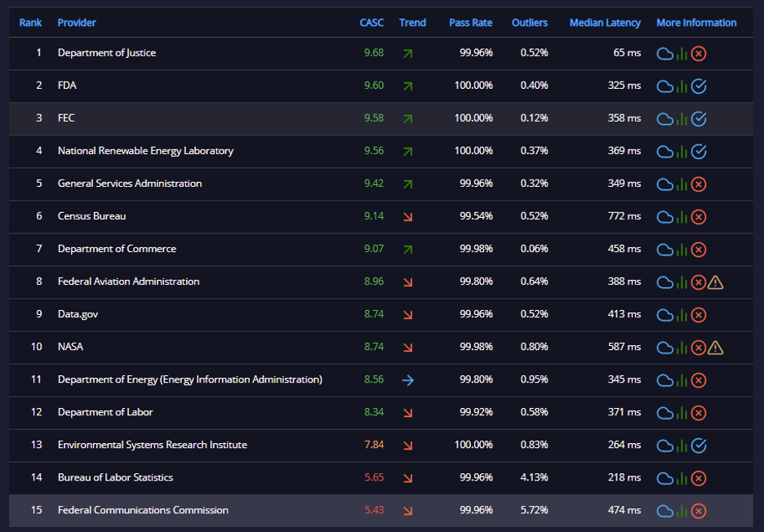Click blue checkmark icon in FDA row
The height and width of the screenshot is (532, 764).
tap(699, 86)
